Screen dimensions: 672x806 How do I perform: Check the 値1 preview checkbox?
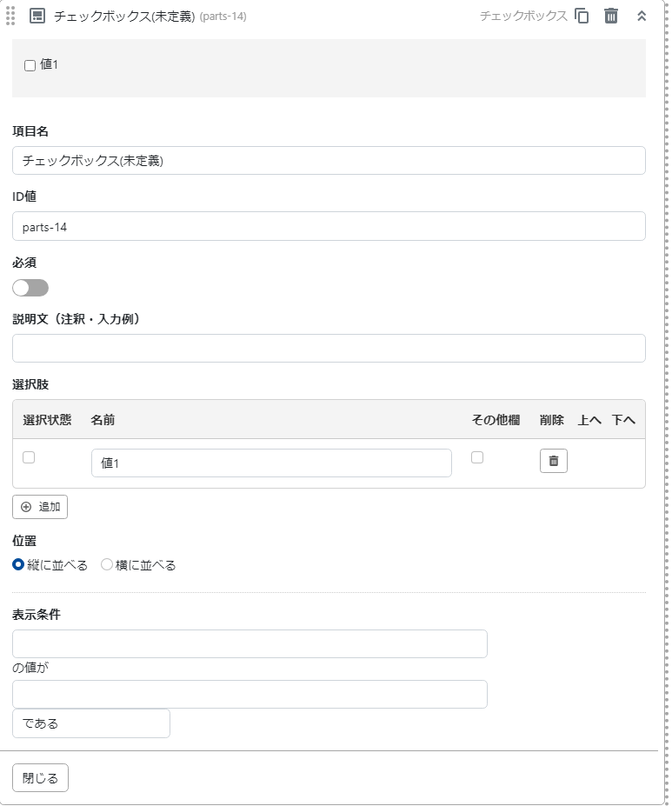pyautogui.click(x=30, y=65)
